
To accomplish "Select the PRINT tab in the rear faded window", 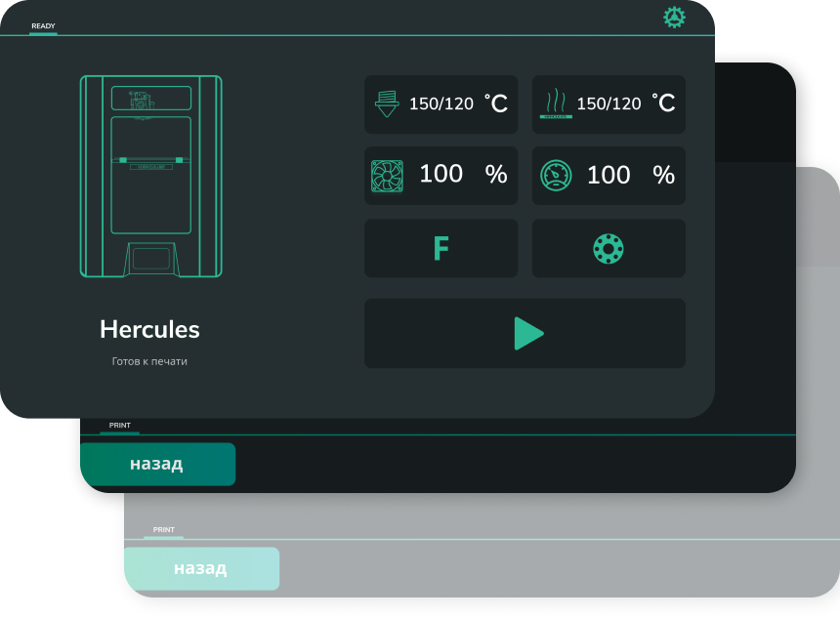I will click(x=163, y=529).
